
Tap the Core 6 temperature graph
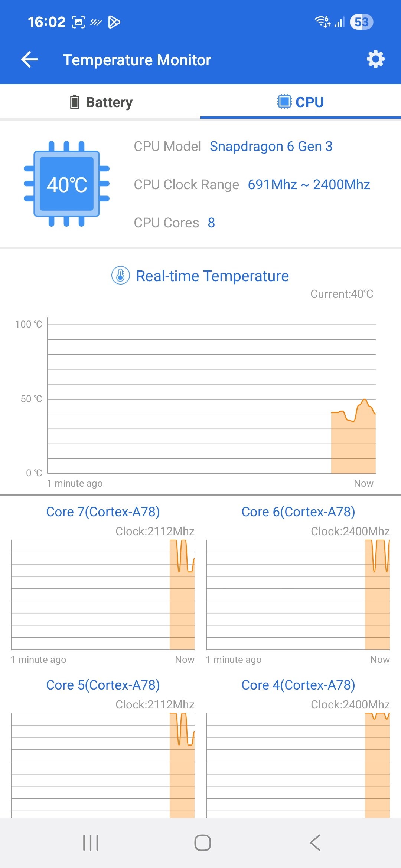coord(298,595)
